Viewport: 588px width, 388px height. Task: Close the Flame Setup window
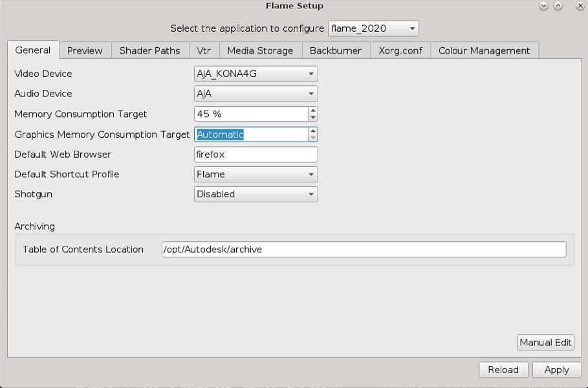coord(580,6)
